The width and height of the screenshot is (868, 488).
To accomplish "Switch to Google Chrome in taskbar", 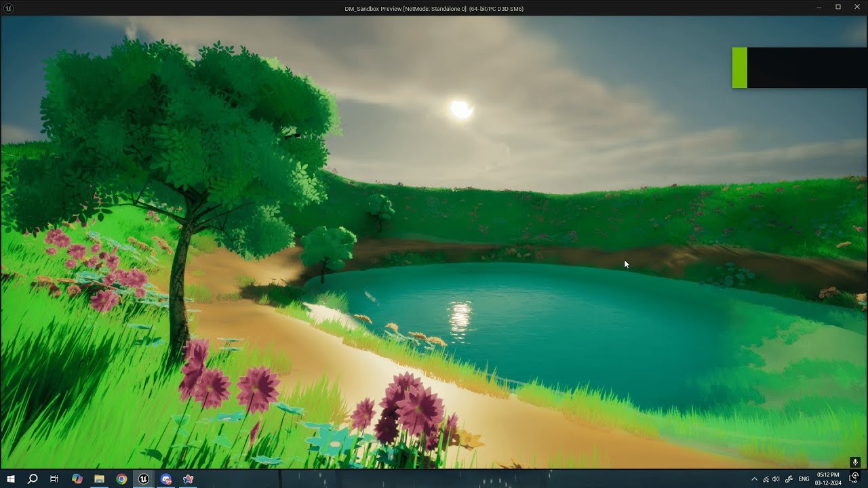I will [x=121, y=479].
